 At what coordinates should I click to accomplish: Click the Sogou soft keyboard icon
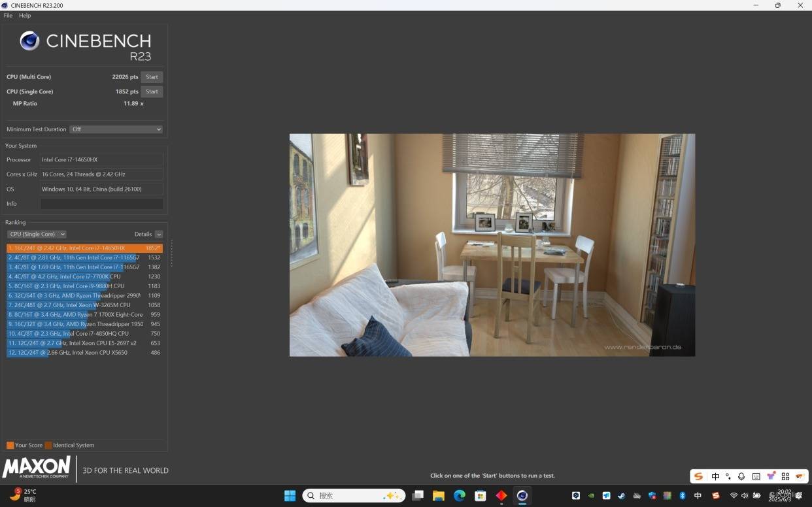coord(756,476)
